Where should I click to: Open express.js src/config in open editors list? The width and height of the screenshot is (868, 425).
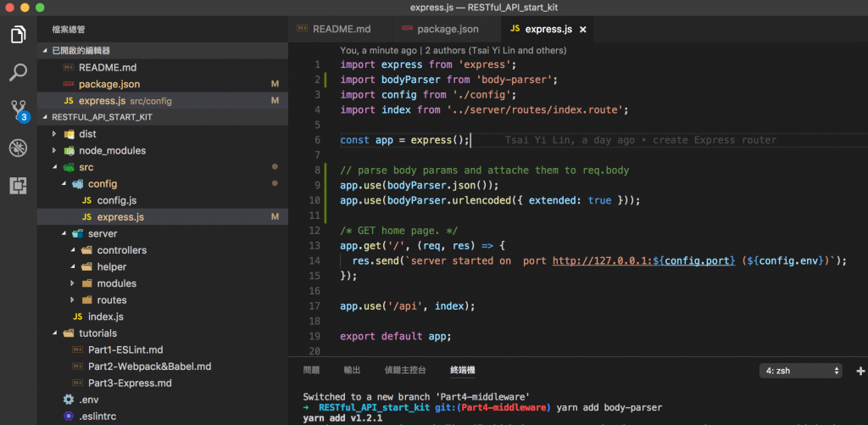162,101
